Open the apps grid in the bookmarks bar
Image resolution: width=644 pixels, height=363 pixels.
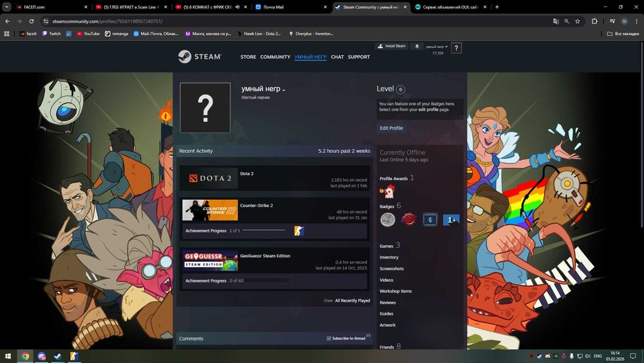[x=6, y=34]
